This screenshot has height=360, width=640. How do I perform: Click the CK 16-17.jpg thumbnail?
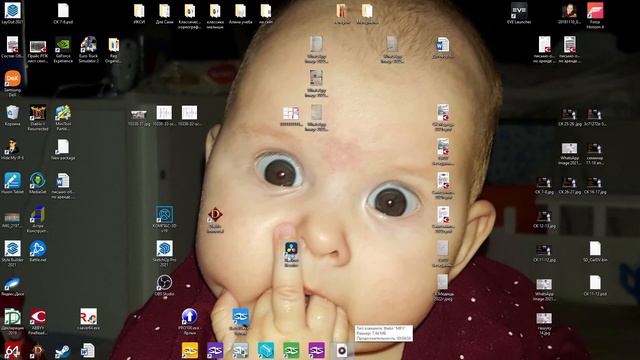click(595, 181)
